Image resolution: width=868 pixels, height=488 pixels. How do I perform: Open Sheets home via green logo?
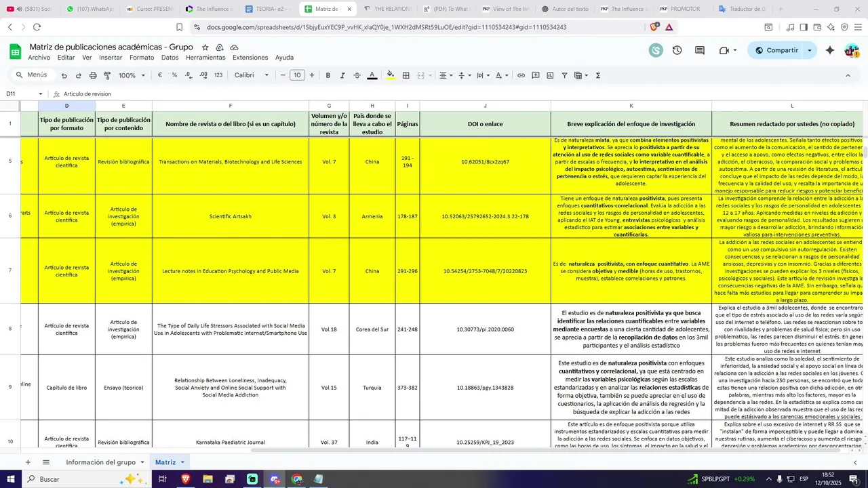pos(15,52)
